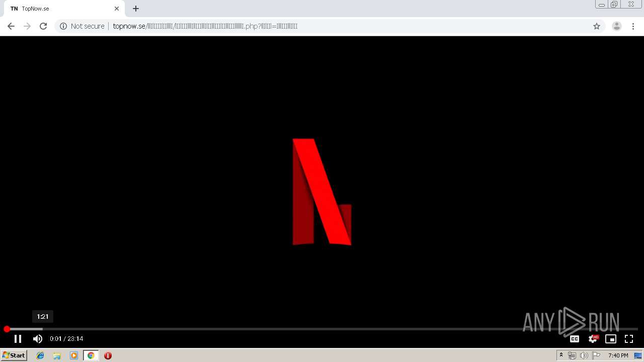Open the red Opera taskbar icon
Image resolution: width=644 pixels, height=362 pixels.
click(108, 355)
